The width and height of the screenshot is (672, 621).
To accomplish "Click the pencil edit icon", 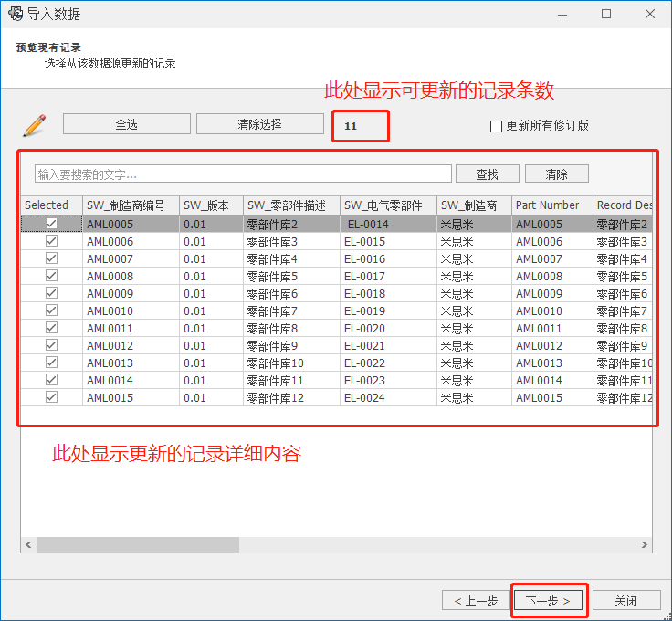I will [34, 125].
